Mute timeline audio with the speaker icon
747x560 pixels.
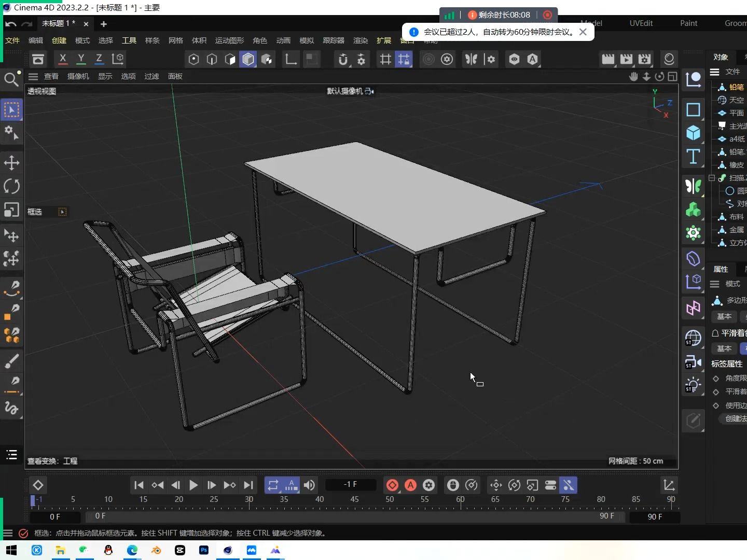309,485
